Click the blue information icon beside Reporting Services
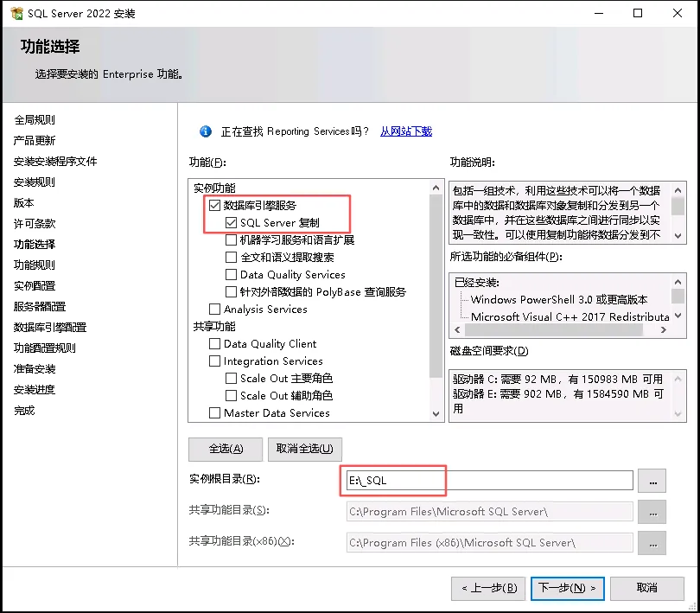 206,131
